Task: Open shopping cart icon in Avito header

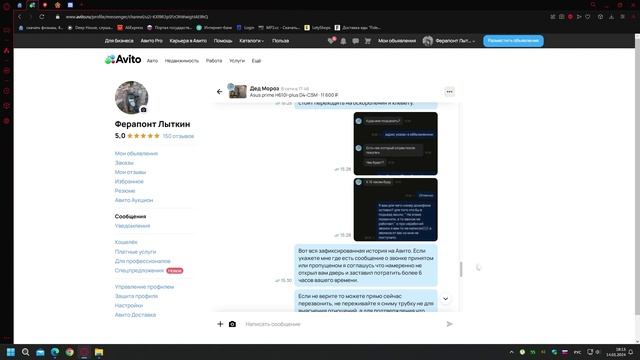Action: 368,41
